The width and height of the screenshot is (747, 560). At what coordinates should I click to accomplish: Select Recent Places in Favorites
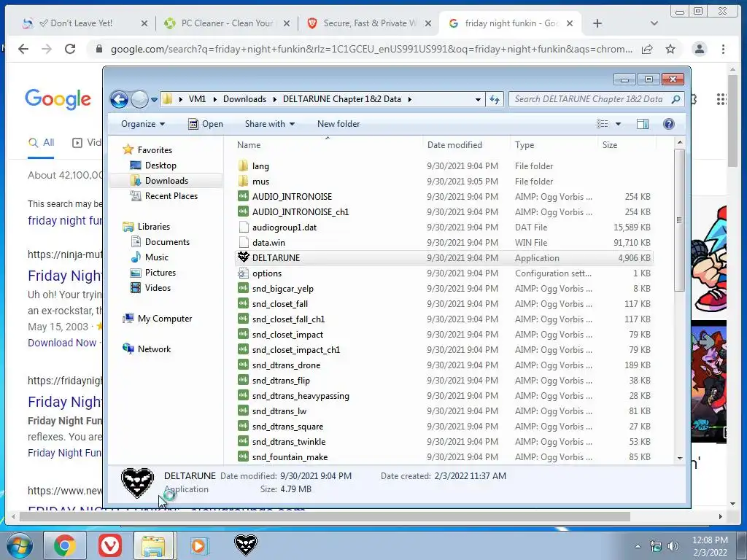click(x=171, y=195)
